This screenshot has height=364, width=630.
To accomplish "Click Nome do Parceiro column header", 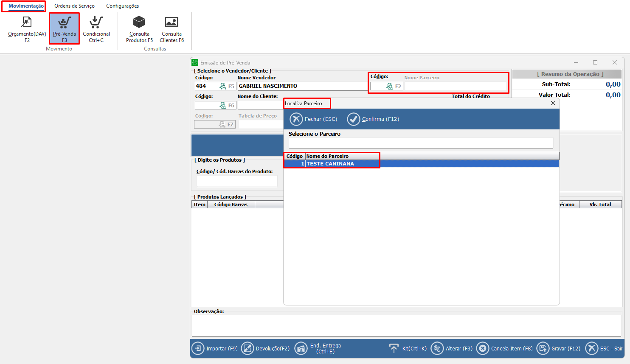I will [327, 156].
